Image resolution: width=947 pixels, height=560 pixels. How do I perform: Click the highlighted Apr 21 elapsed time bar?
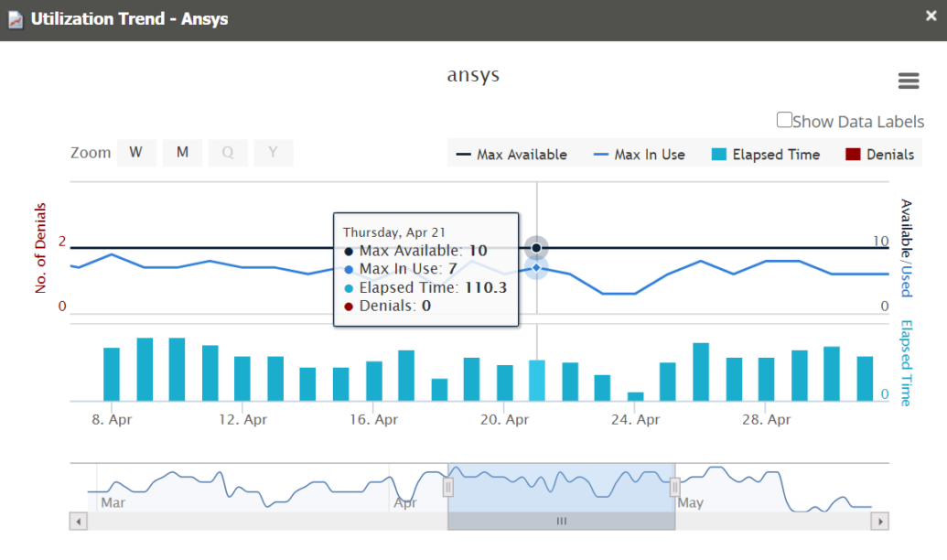pos(537,381)
